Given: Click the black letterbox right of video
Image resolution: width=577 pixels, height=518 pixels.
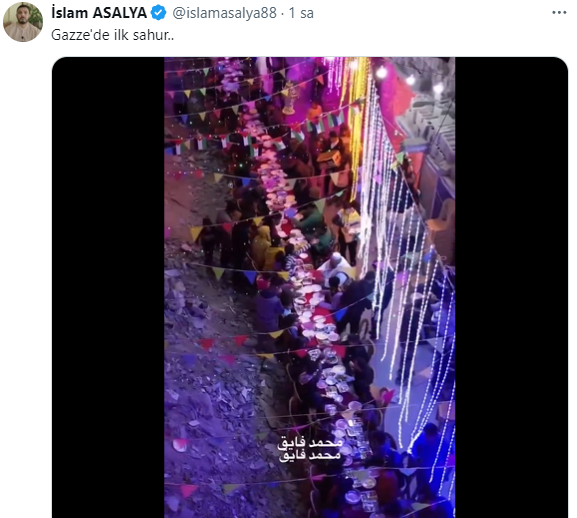Looking at the screenshot, I should [511, 287].
